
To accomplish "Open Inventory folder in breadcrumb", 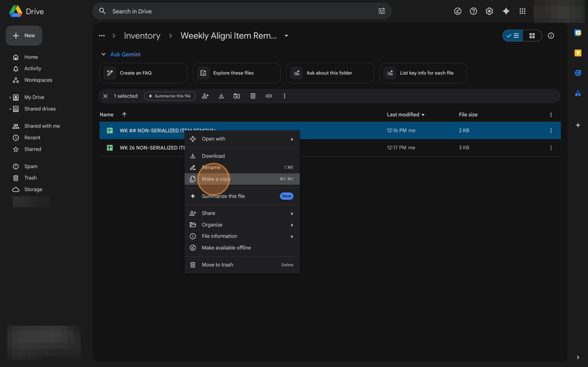I will (x=142, y=36).
